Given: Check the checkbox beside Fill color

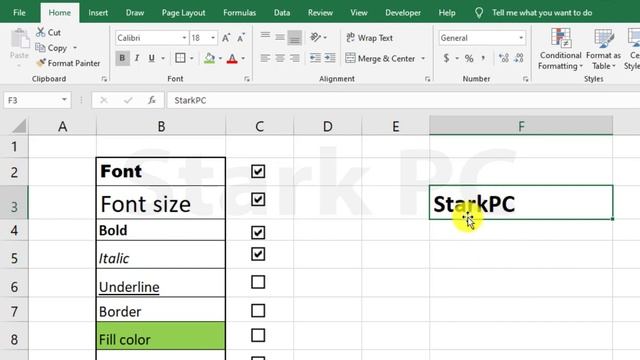Looking at the screenshot, I should [258, 336].
